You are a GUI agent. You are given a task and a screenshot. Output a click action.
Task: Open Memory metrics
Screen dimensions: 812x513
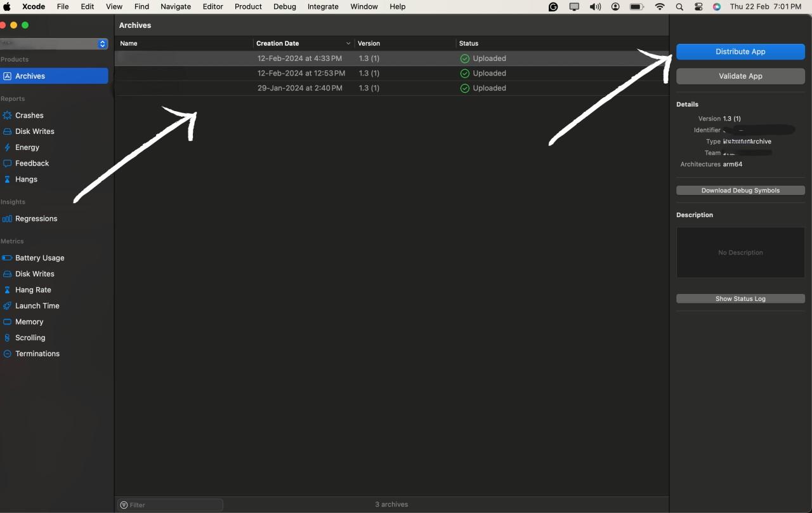(29, 322)
